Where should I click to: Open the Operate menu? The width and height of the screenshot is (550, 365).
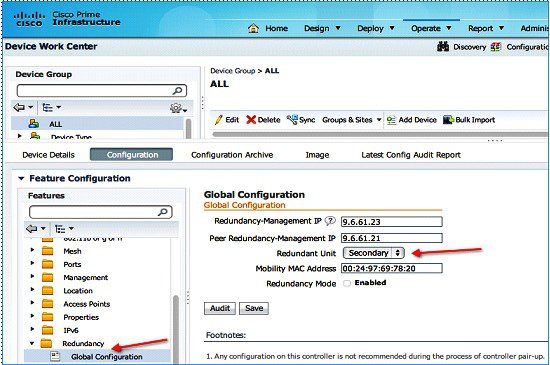(431, 28)
